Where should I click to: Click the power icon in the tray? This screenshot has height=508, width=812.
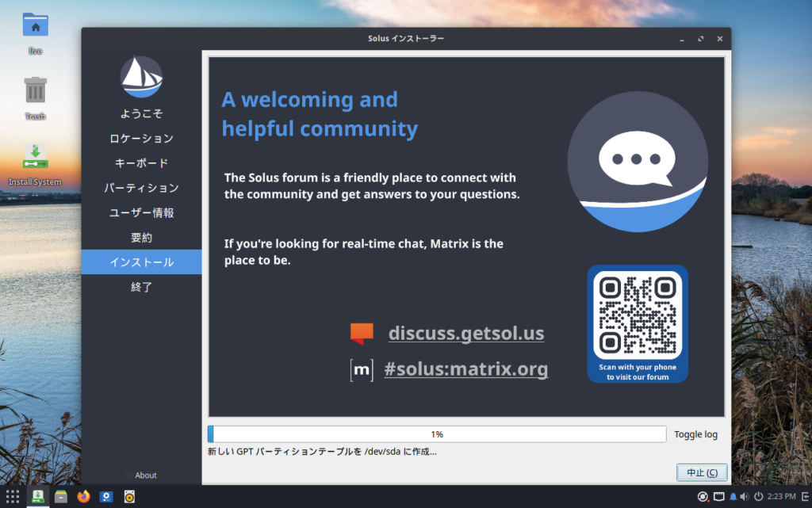coord(759,497)
